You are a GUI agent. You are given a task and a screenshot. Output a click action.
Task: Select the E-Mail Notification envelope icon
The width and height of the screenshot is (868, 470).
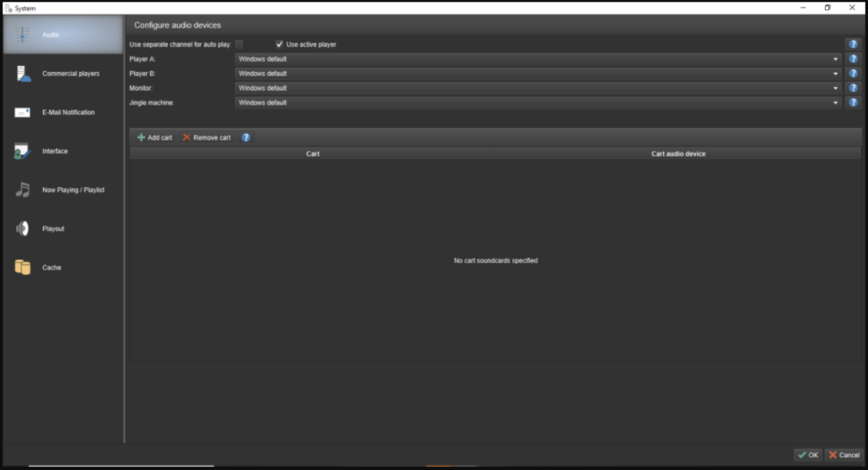coord(23,113)
